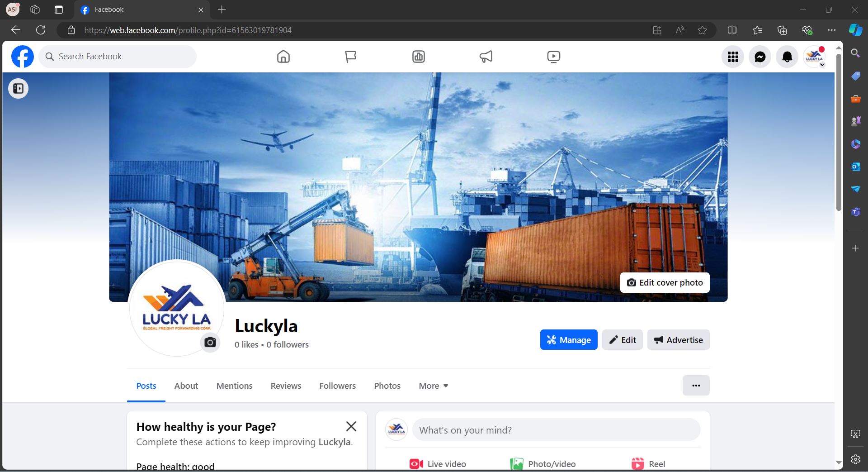Open the nine-dot Facebook menu grid
The width and height of the screenshot is (868, 472).
point(733,57)
